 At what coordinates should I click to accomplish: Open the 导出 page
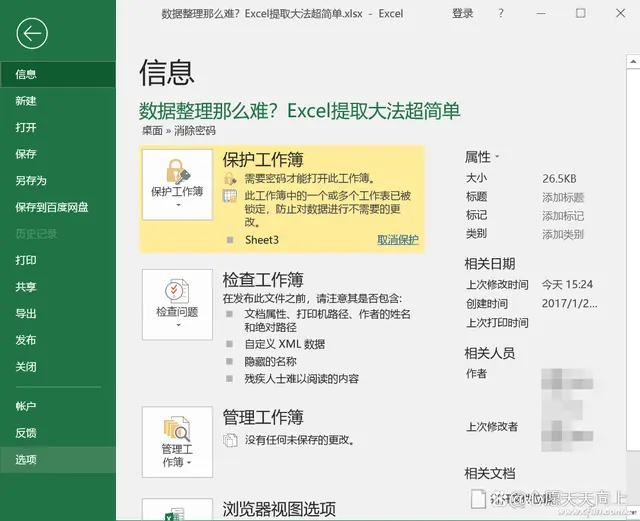[x=58, y=313]
